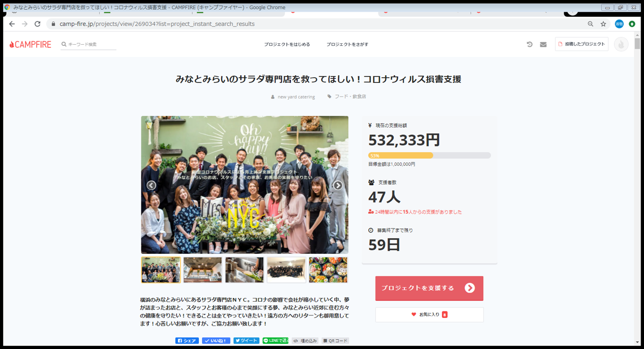The height and width of the screenshot is (349, 644).
Task: Open プロジェクトをさがす menu item
Action: 347,45
